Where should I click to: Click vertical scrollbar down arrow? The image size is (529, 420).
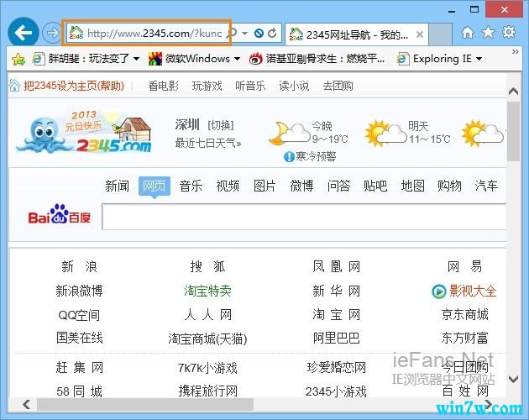[x=513, y=379]
